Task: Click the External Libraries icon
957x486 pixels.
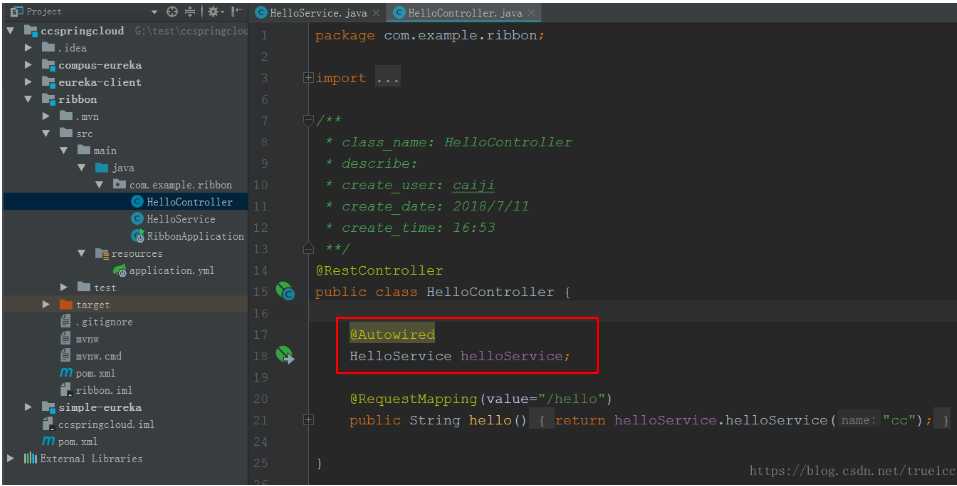Action: click(31, 458)
